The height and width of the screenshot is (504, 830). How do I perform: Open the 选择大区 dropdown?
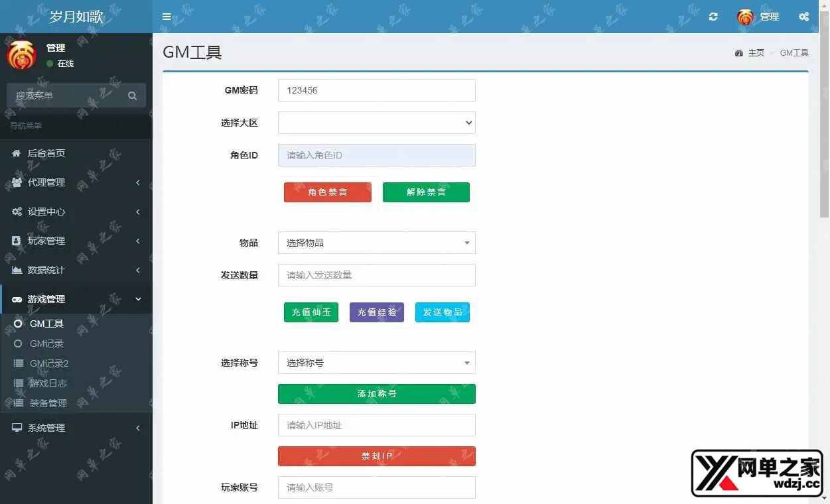[x=376, y=123]
